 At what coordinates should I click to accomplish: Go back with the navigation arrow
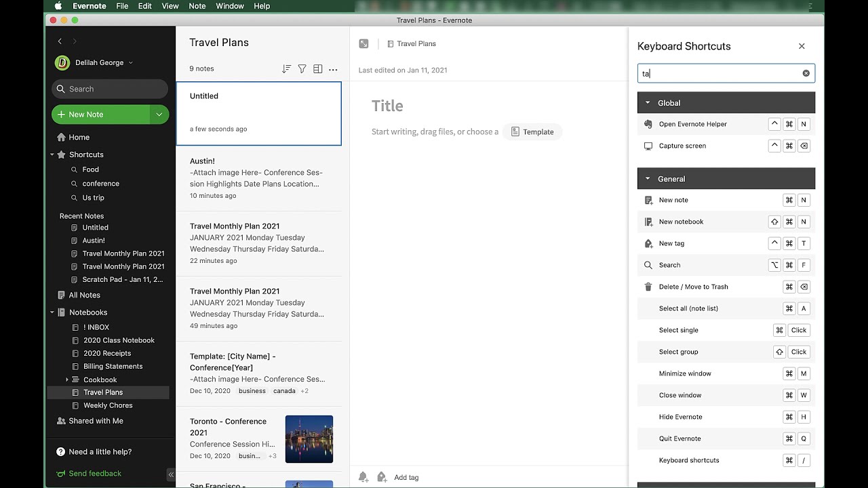pyautogui.click(x=60, y=41)
